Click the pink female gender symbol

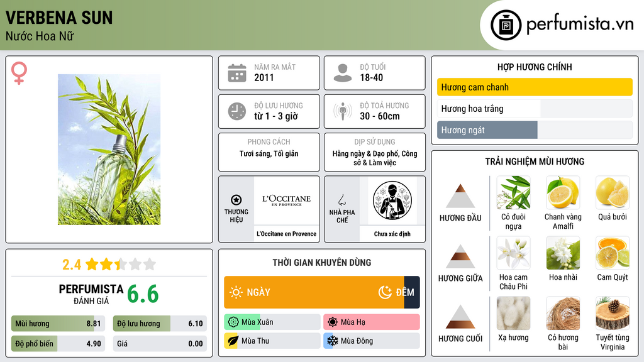(x=19, y=73)
